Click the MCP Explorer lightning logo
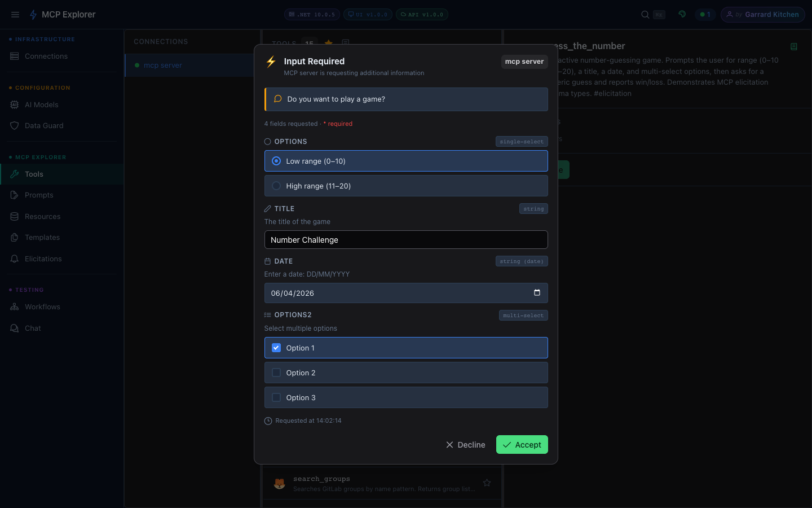 tap(33, 15)
